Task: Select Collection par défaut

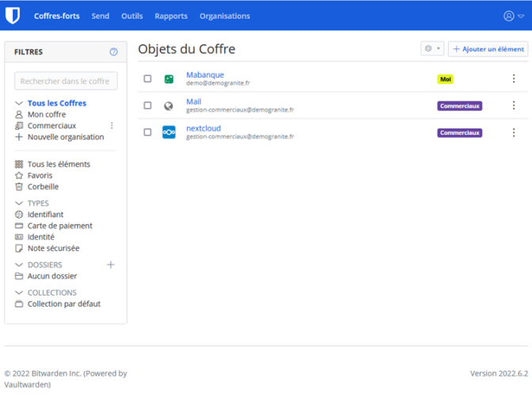Action: click(64, 303)
